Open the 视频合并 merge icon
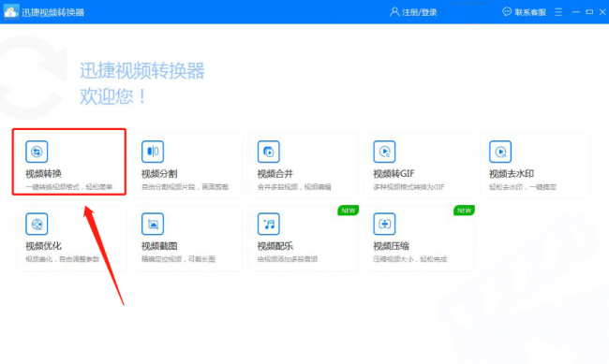Viewport: 609px width, 364px height. (268, 152)
